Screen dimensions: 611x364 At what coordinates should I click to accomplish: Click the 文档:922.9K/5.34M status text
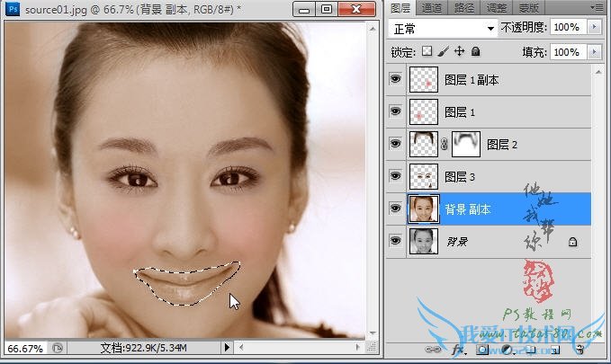click(x=143, y=348)
